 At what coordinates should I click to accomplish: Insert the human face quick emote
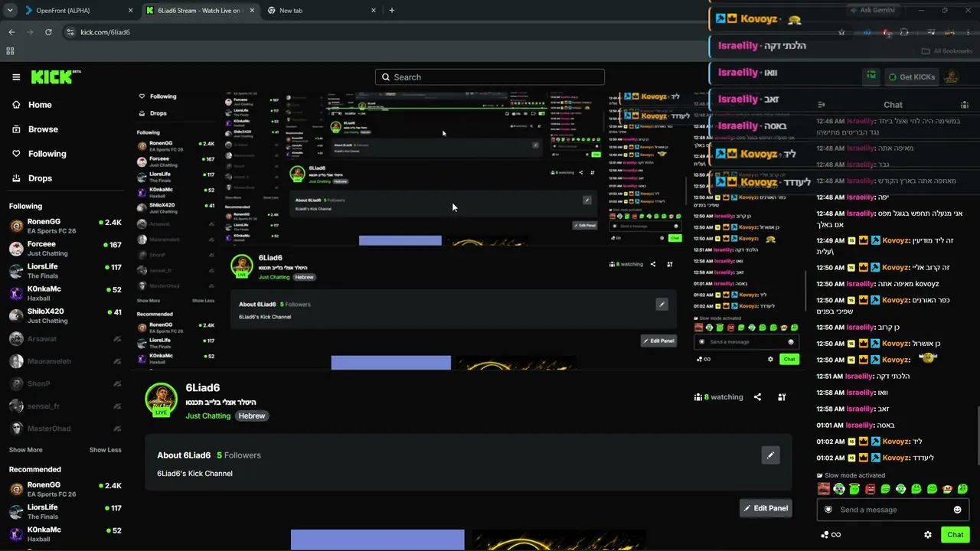tap(824, 489)
